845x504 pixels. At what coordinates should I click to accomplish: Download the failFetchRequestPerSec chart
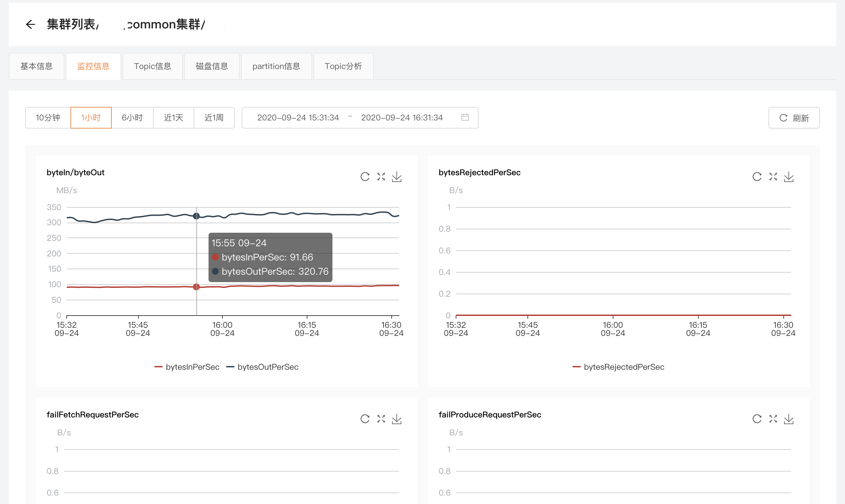pyautogui.click(x=397, y=419)
